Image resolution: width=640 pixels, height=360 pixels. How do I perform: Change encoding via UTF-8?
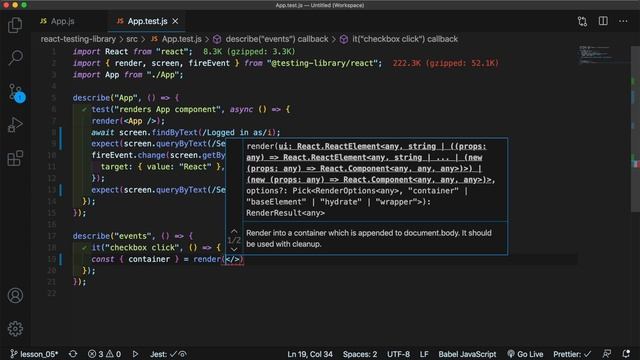[x=398, y=354]
